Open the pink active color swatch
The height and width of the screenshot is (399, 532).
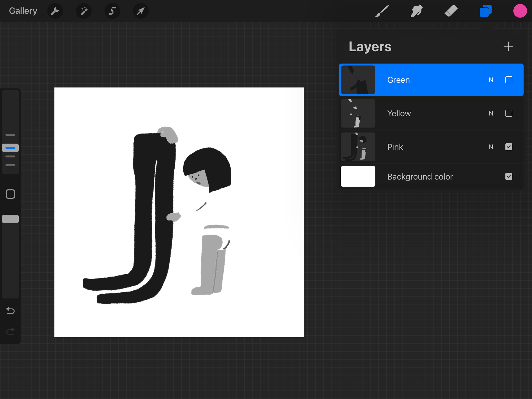pyautogui.click(x=520, y=11)
